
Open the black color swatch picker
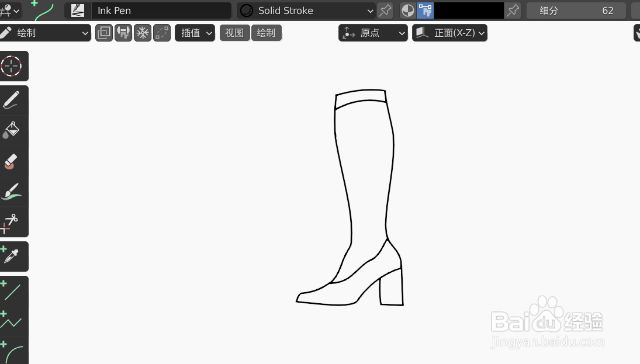coord(469,11)
